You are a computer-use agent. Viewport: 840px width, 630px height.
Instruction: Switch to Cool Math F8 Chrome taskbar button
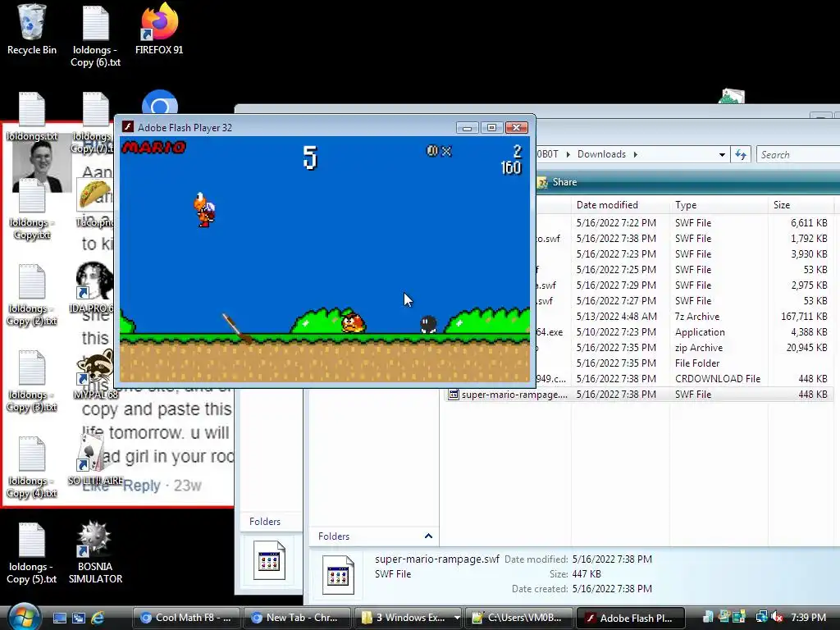(x=185, y=618)
